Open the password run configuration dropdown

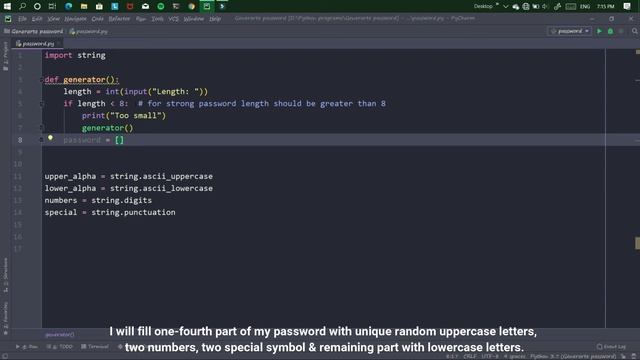click(x=569, y=31)
